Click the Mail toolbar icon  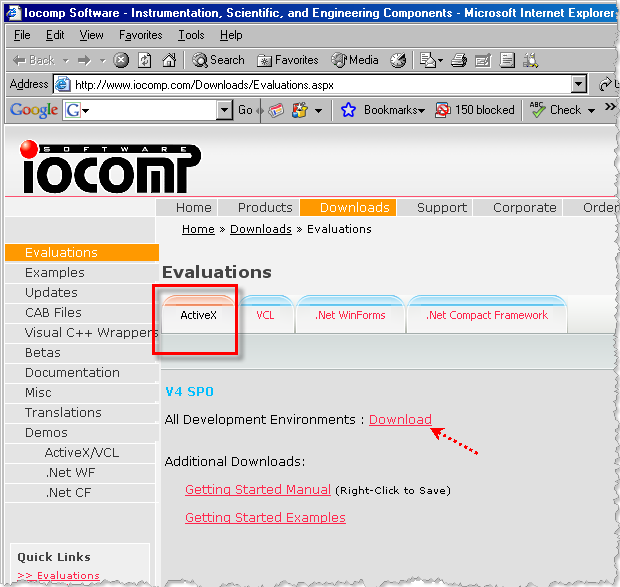point(427,60)
